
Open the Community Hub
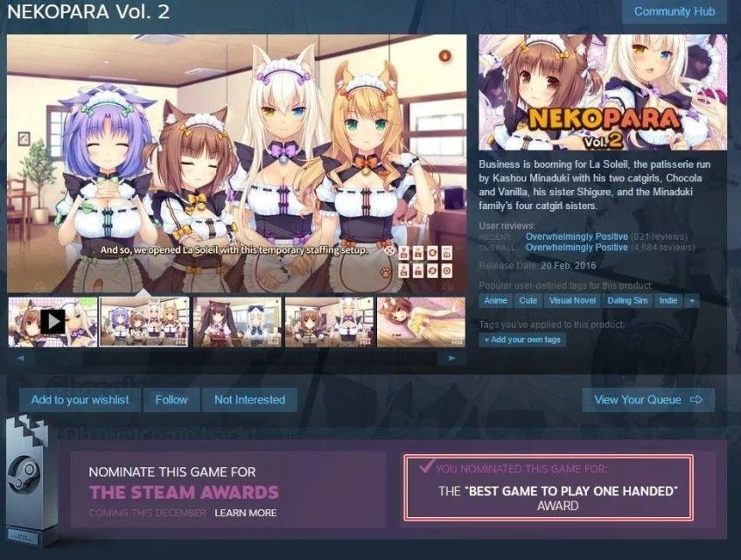pyautogui.click(x=675, y=11)
